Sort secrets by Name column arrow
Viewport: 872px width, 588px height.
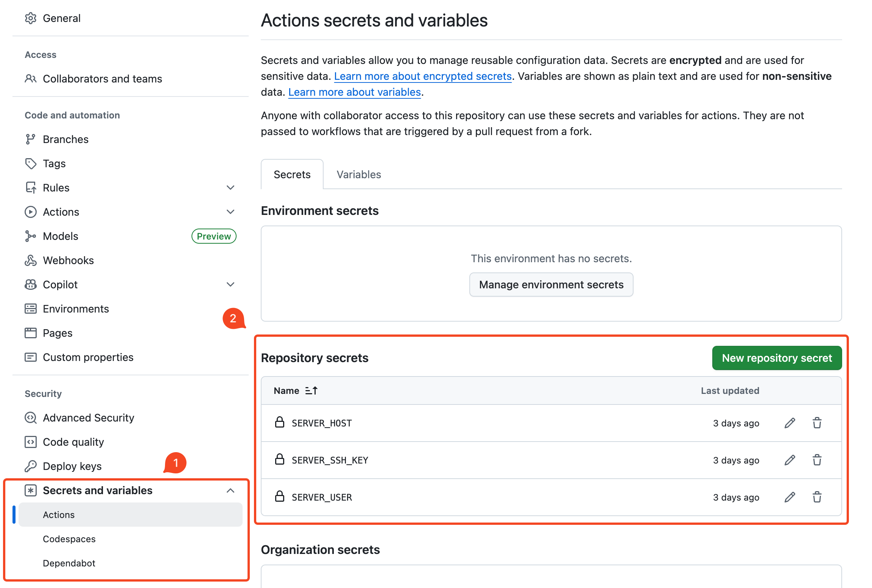[x=311, y=390]
